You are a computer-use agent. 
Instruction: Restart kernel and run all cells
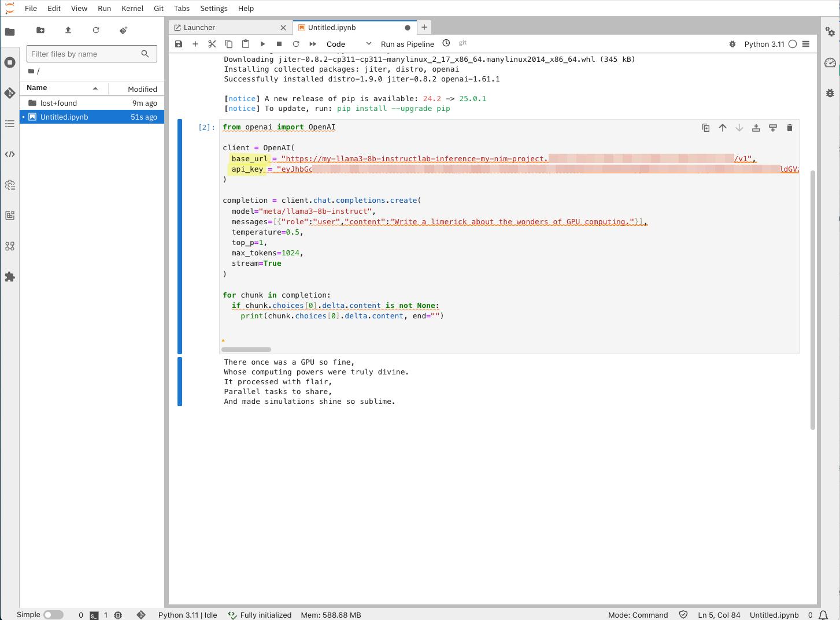point(313,44)
